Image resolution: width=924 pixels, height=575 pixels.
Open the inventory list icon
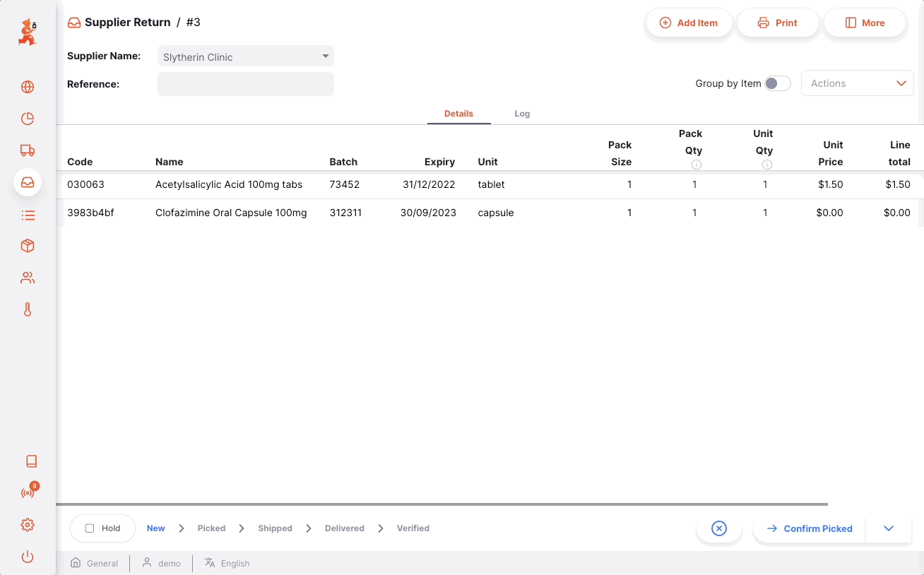(x=28, y=215)
